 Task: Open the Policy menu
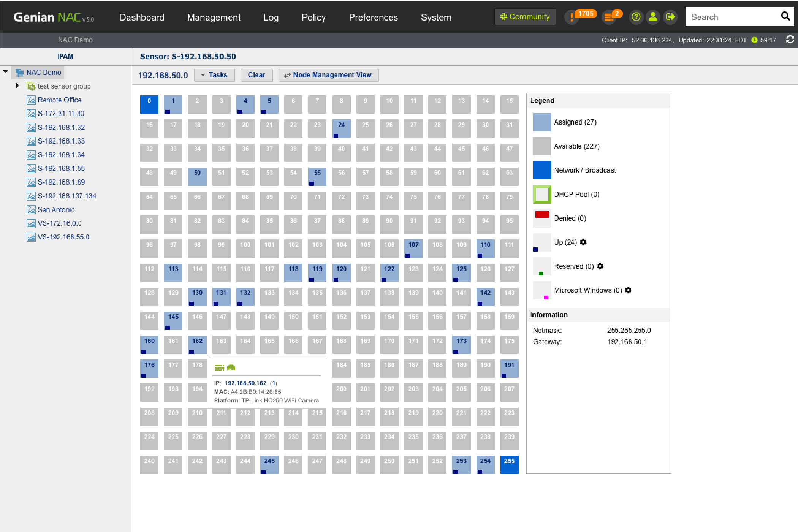tap(313, 17)
